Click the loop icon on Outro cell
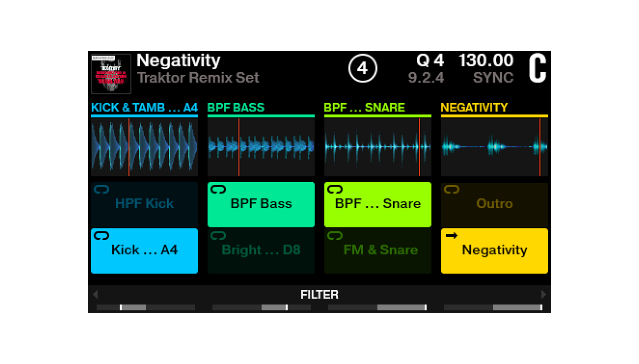Image resolution: width=639 pixels, height=364 pixels. [451, 189]
